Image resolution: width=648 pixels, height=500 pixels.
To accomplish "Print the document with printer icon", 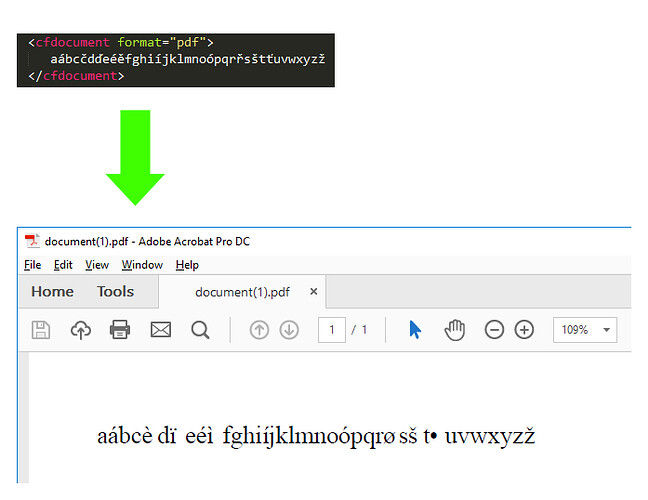I will coord(120,330).
